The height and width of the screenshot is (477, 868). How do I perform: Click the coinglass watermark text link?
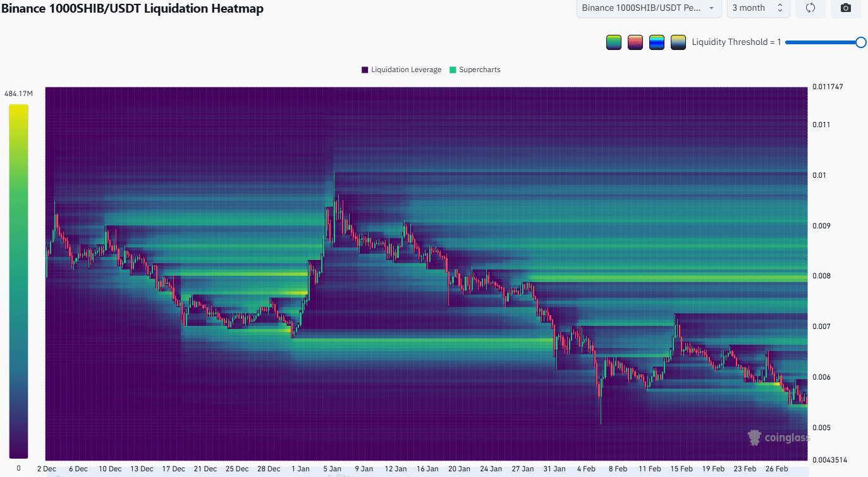786,437
